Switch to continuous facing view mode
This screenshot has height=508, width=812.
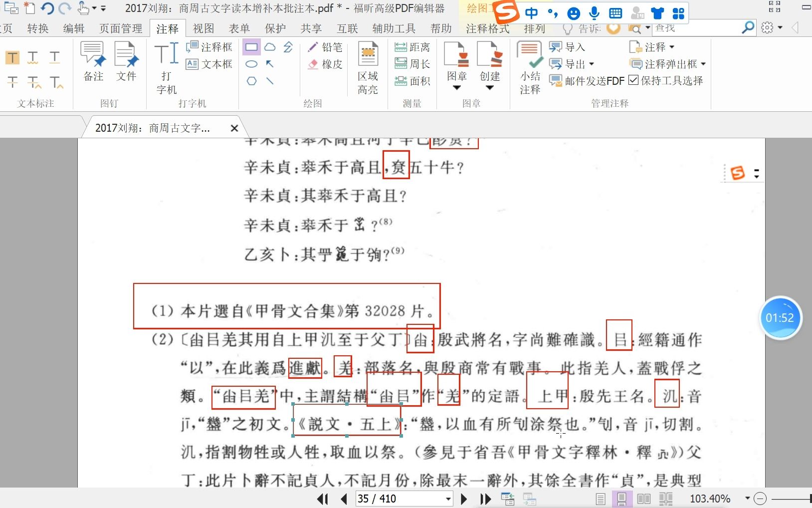click(666, 499)
